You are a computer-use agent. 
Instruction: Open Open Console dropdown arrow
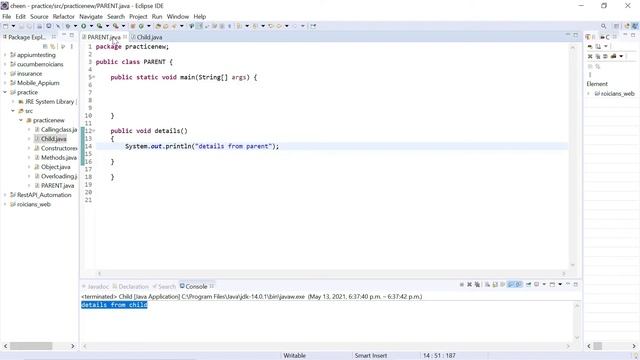pyautogui.click(x=560, y=284)
